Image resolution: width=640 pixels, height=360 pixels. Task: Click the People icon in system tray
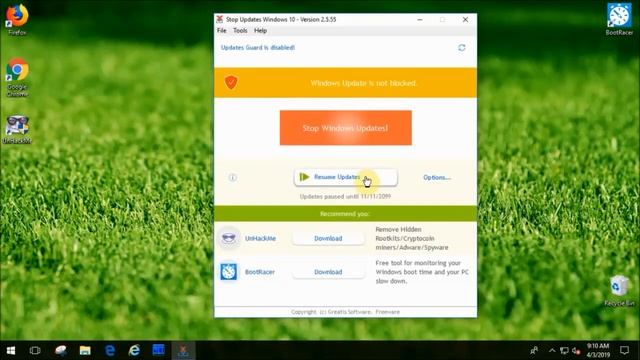coord(534,350)
